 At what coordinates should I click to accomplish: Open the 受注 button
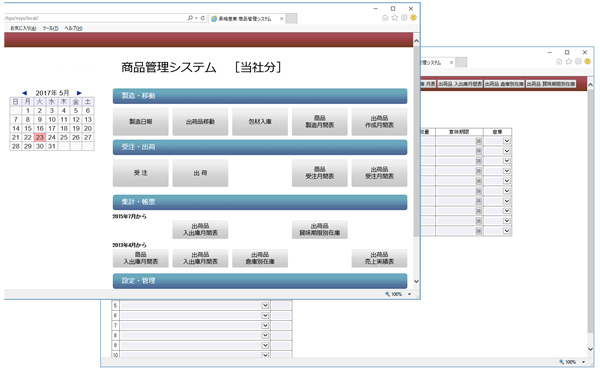[x=140, y=173]
